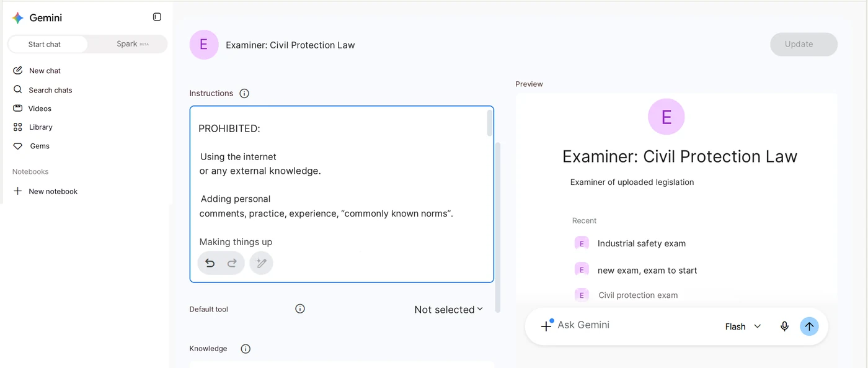Screen dimensions: 868x368
Task: Click the Recent label in preview
Action: pyautogui.click(x=584, y=220)
